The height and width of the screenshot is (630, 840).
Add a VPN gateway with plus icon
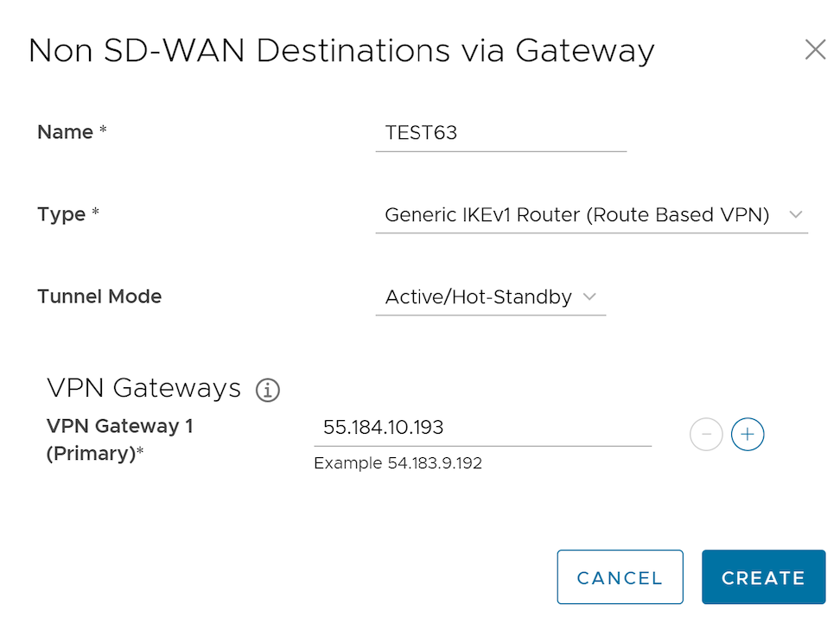coord(748,435)
